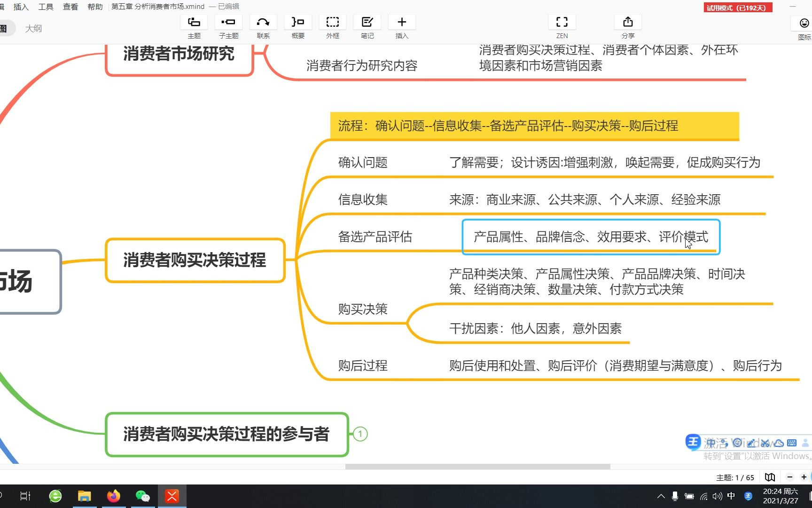Viewport: 812px width, 508px height.
Task: Select topic 干扰因素:他人因素,意外因素
Action: tap(535, 328)
